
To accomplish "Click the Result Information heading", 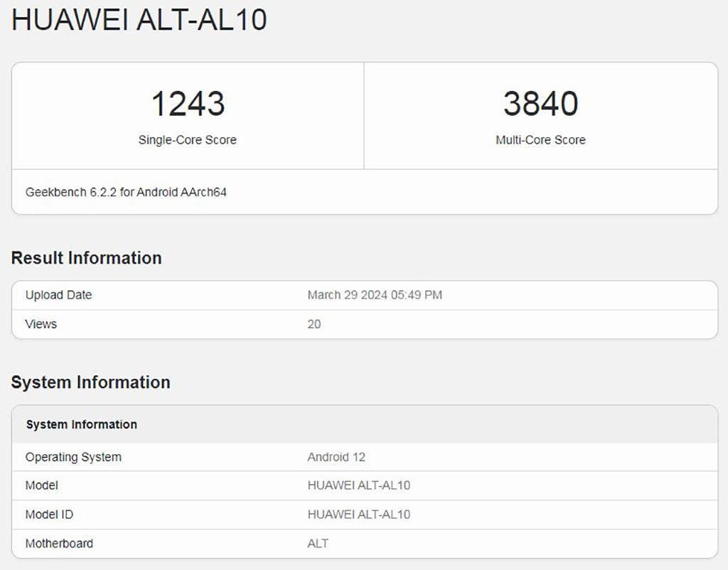I will tap(86, 257).
